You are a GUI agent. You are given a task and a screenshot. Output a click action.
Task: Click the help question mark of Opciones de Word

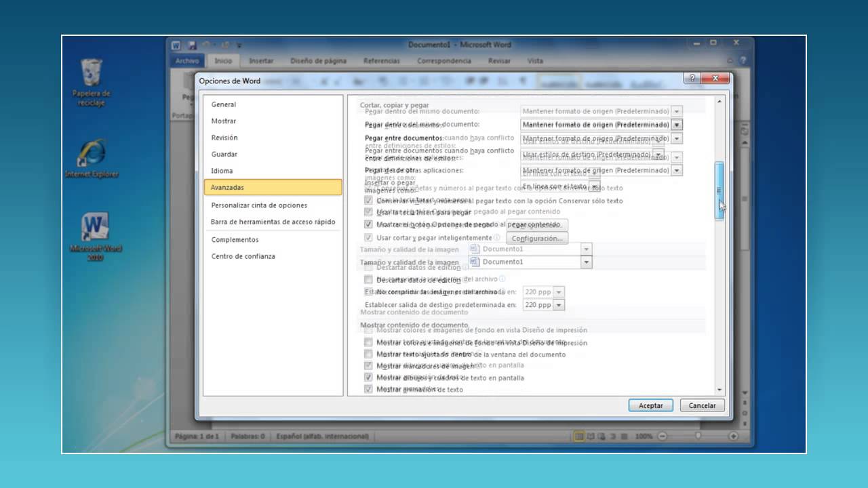691,78
